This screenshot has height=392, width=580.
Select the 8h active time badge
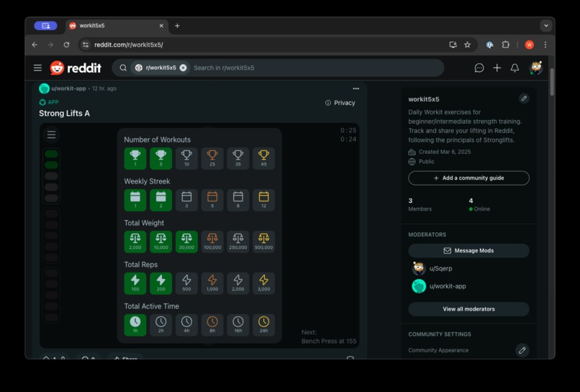212,325
